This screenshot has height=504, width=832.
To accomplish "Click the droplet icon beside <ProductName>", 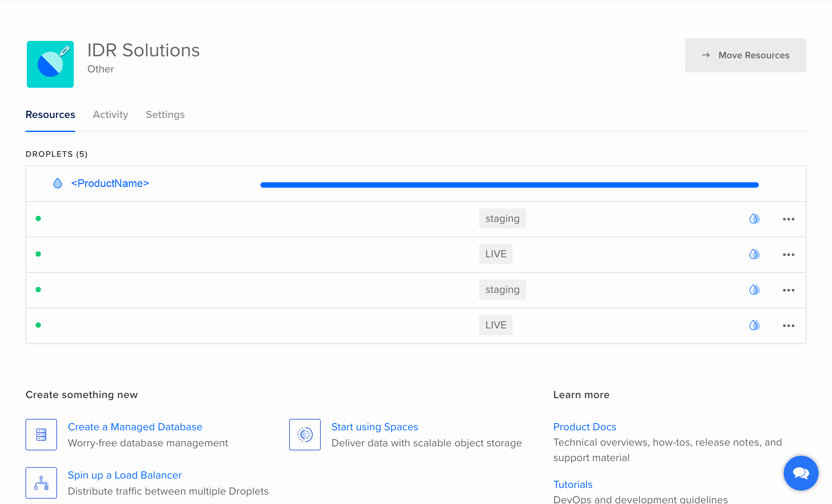I will tap(58, 184).
